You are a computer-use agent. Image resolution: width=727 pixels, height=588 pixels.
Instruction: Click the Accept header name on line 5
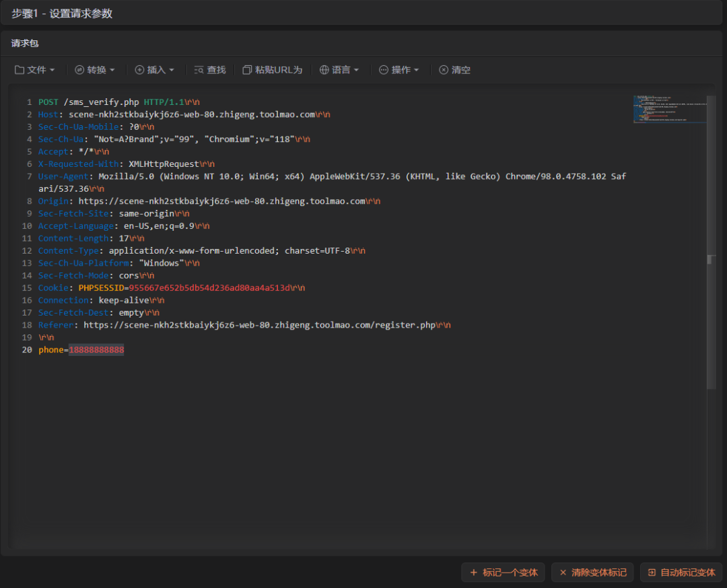(x=53, y=151)
